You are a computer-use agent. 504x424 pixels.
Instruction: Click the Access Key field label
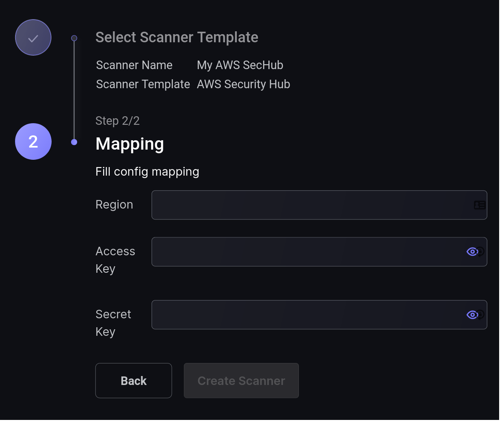point(115,260)
